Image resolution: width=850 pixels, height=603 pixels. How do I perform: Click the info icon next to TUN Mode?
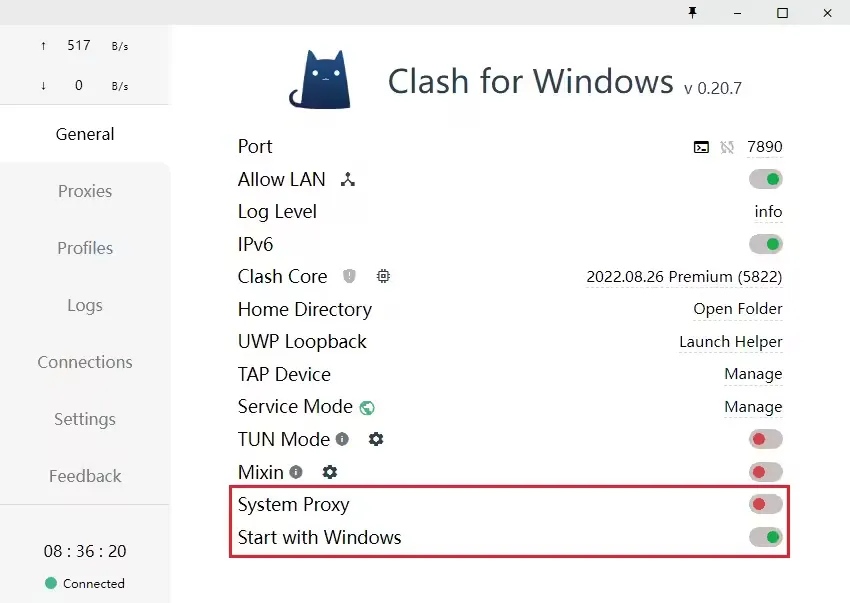click(342, 439)
